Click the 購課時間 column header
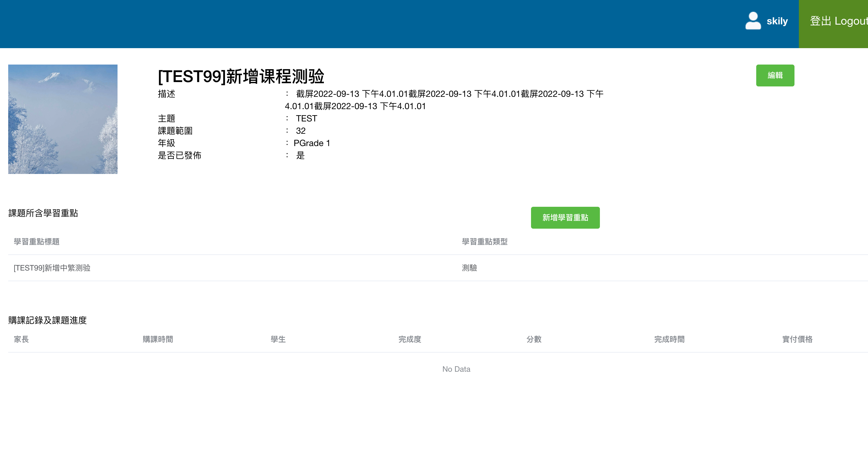Viewport: 868px width, 471px height. tap(158, 339)
